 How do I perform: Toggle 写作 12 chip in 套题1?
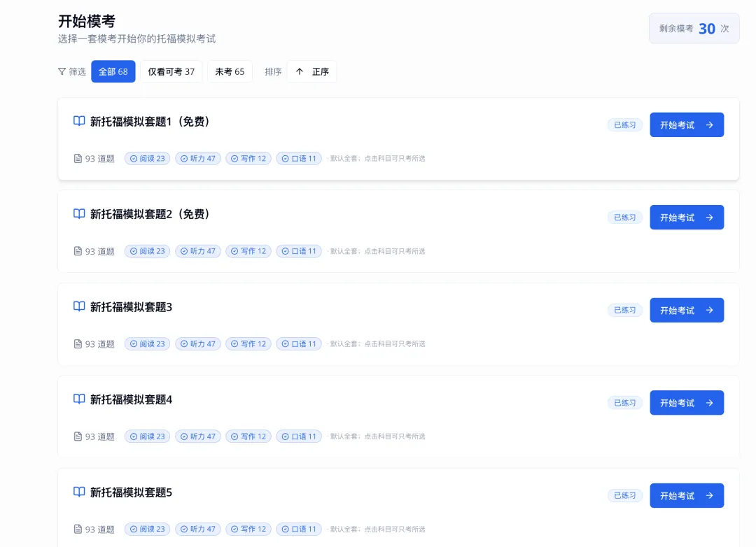[x=248, y=159]
